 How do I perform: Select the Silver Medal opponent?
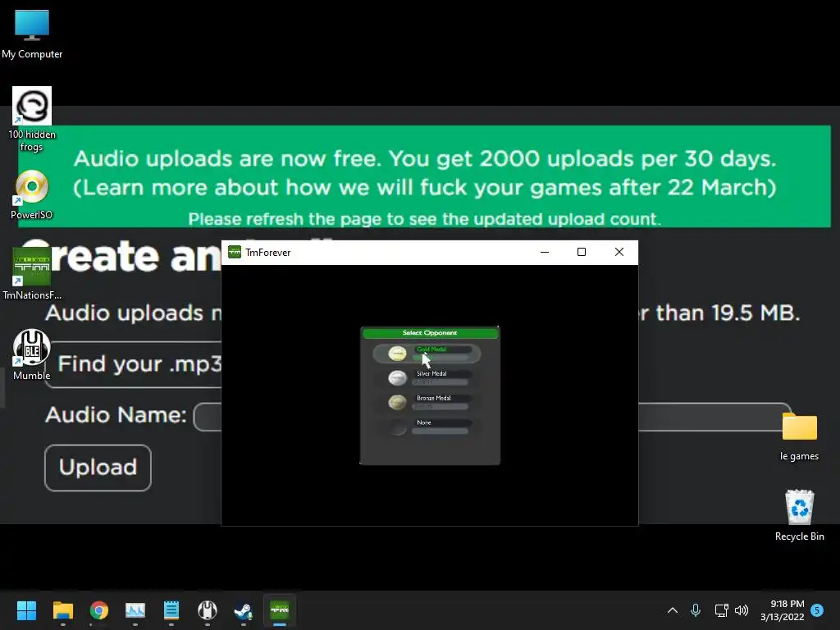coord(427,378)
